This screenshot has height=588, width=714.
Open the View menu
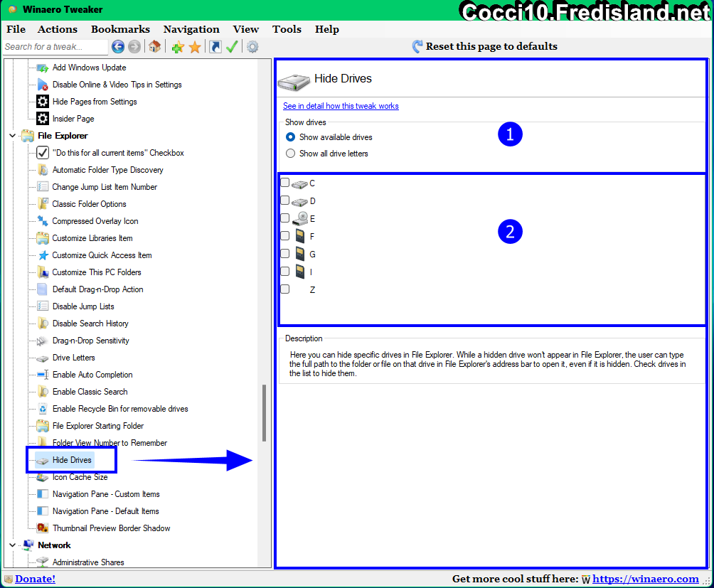click(246, 29)
